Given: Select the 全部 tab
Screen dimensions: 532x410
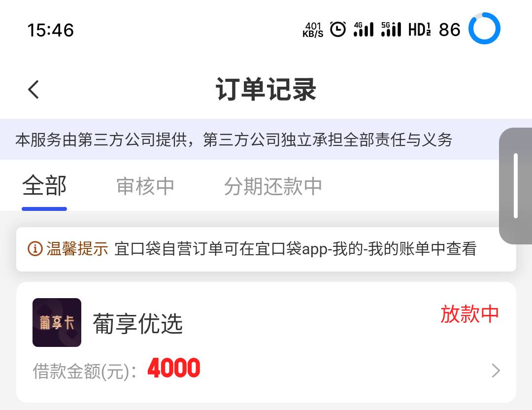Looking at the screenshot, I should point(44,186).
